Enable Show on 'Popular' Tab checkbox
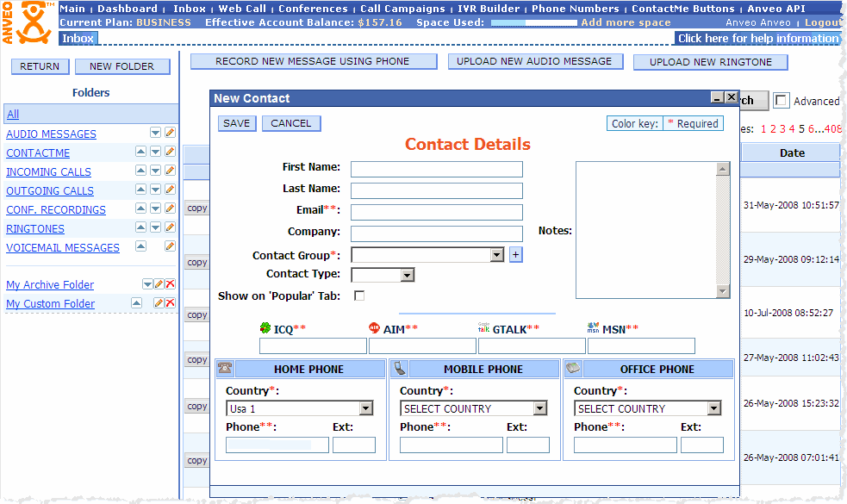The height and width of the screenshot is (504, 847). coord(359,296)
